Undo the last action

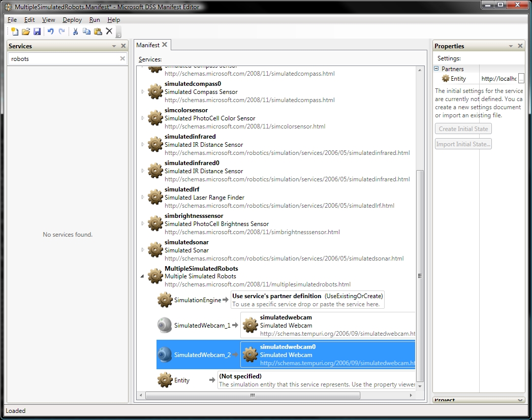(50, 31)
